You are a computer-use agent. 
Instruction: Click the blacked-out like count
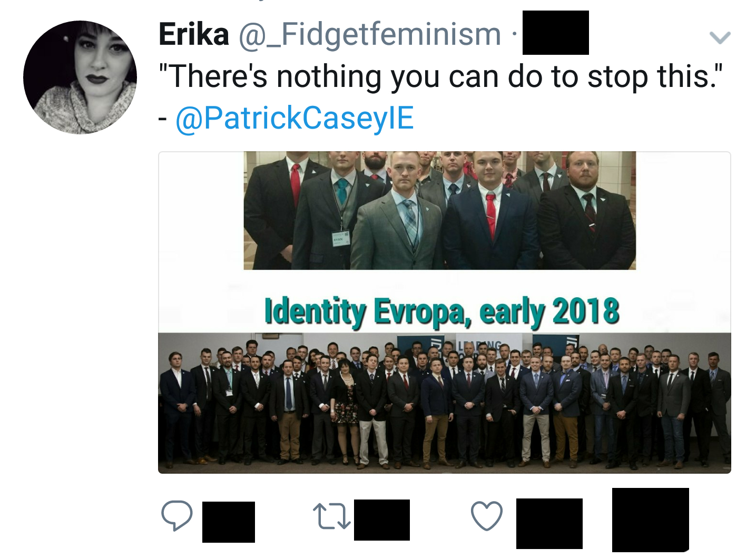pos(549,523)
